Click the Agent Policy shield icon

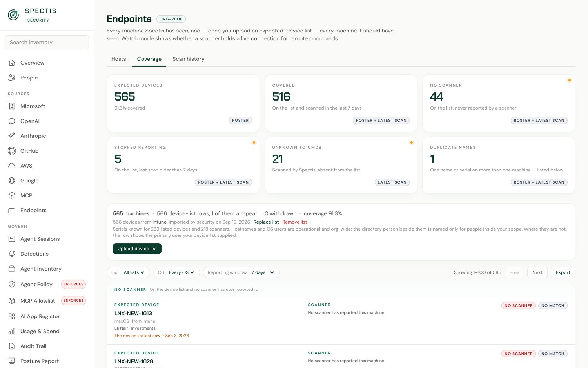[x=12, y=284]
